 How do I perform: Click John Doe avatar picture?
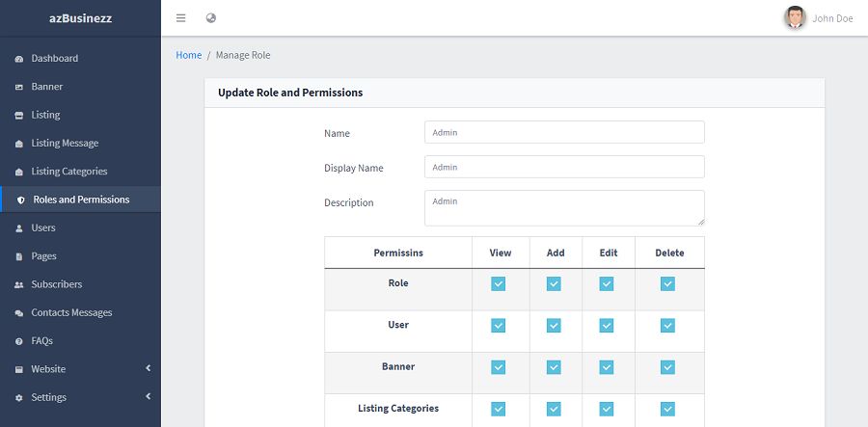coord(795,17)
